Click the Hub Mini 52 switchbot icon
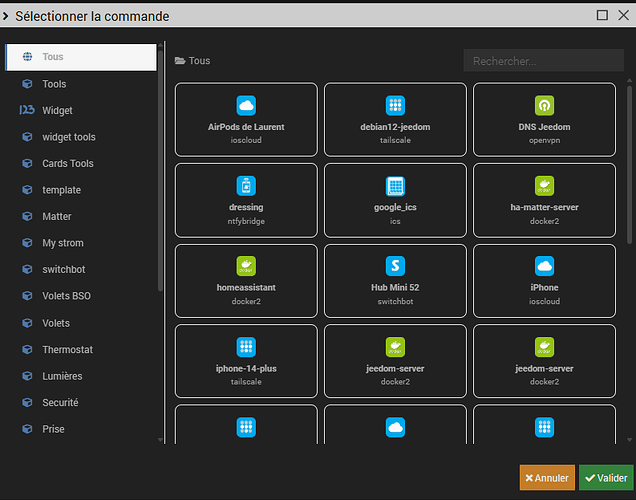 point(395,266)
